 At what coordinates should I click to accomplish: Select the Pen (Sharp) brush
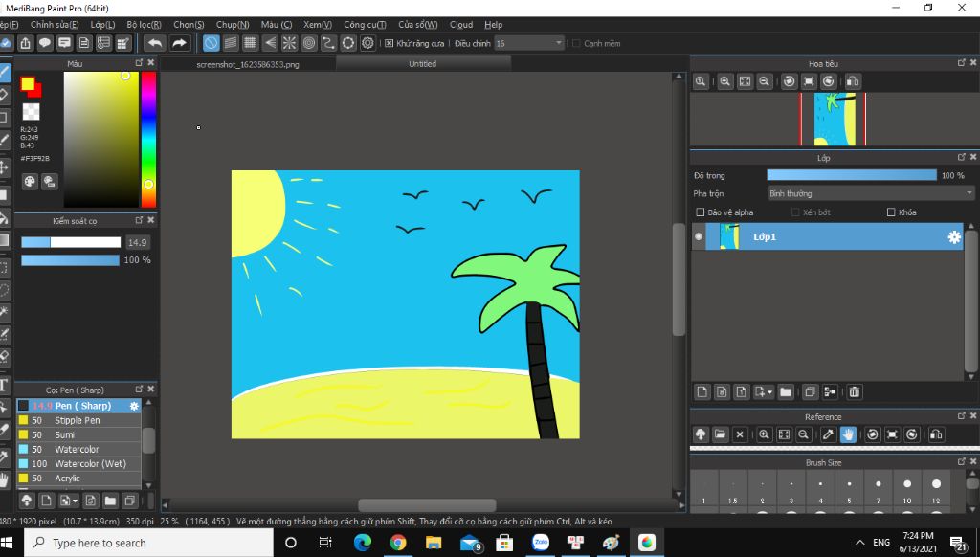(x=78, y=406)
